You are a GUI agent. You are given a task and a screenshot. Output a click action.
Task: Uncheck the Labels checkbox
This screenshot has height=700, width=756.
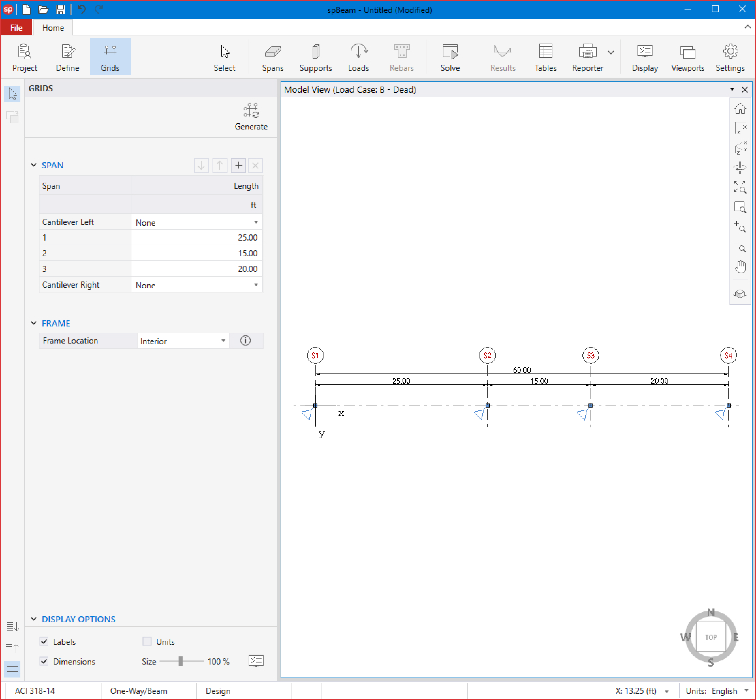tap(44, 641)
